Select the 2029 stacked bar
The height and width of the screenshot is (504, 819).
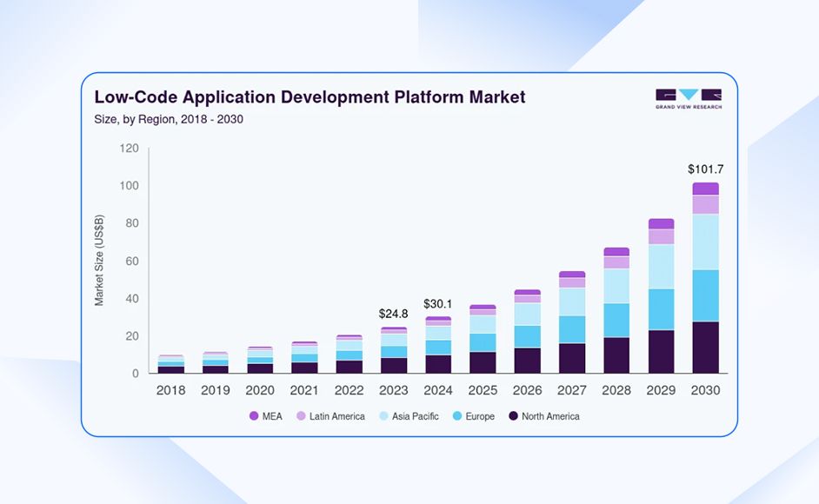click(x=661, y=296)
